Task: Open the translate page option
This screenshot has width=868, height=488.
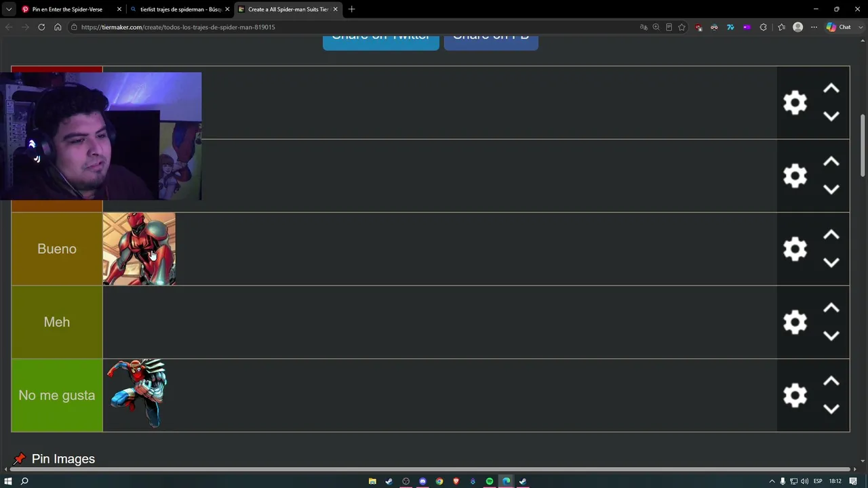Action: pos(644,27)
